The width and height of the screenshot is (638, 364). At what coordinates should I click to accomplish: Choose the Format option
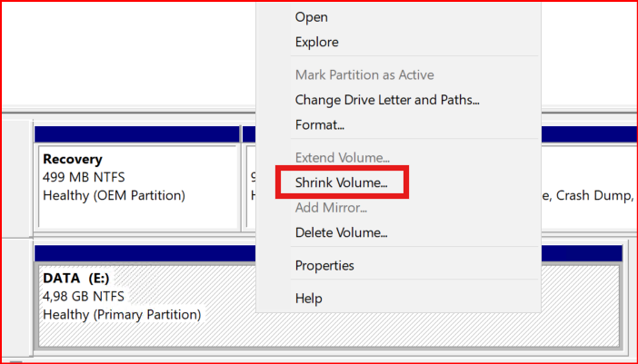click(x=319, y=124)
